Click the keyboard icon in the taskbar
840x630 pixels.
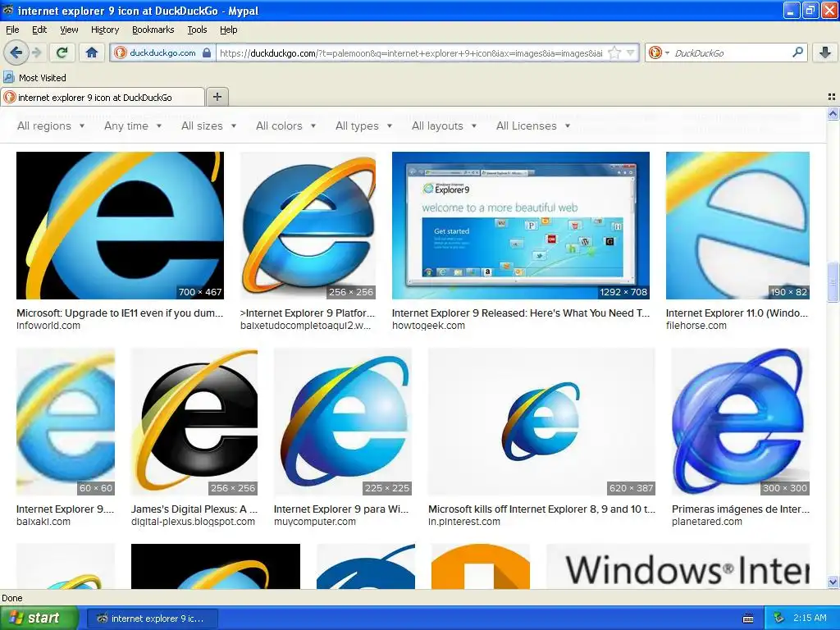pyautogui.click(x=748, y=619)
